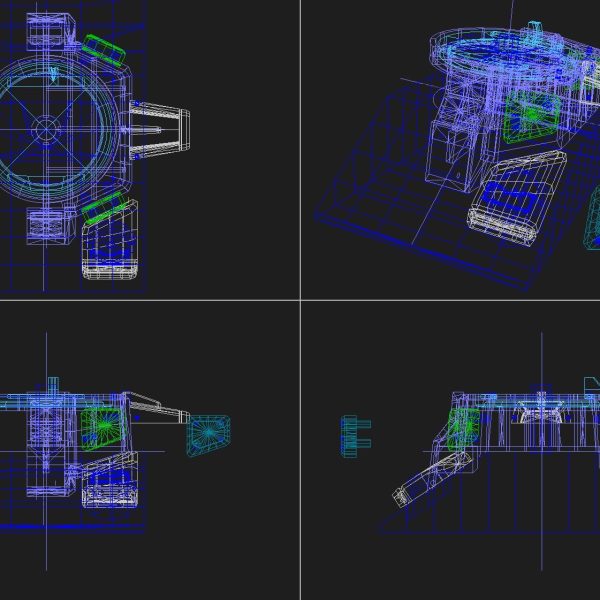
Task: Select the isolated cyan comb-shaped part in side view
Action: click(355, 436)
